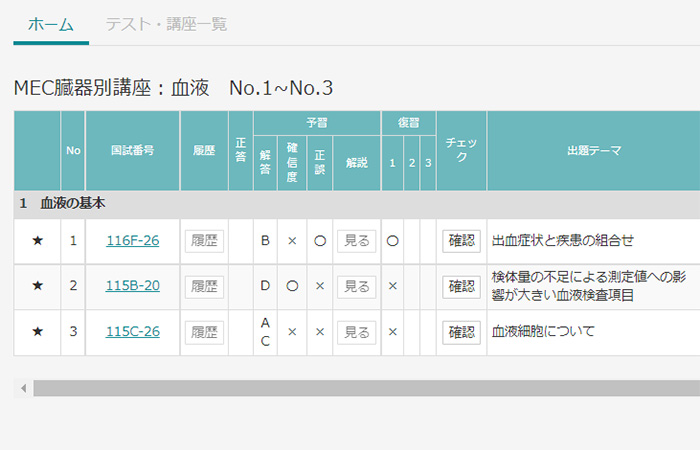
Task: Click answer A C in 115C-26 row
Action: tap(265, 332)
